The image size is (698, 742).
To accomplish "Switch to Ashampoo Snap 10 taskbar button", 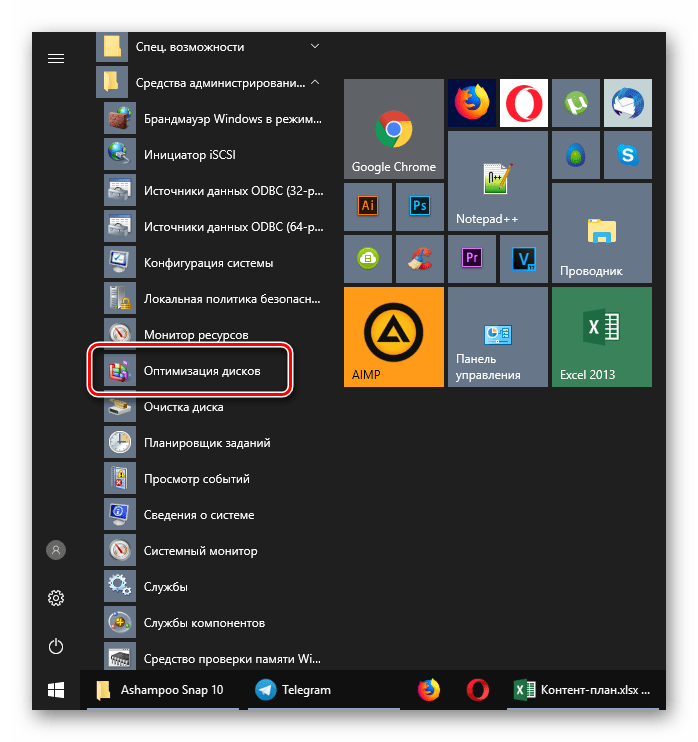I will tap(163, 690).
